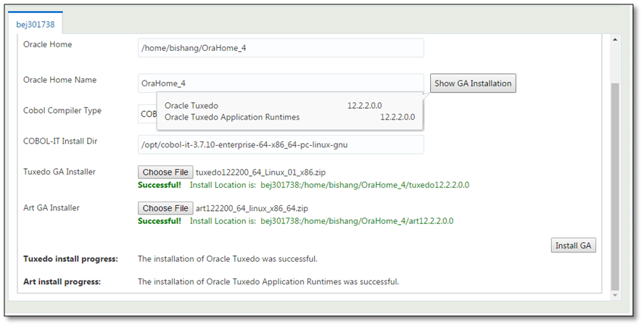Click Successful! status under Art installer

(160, 221)
